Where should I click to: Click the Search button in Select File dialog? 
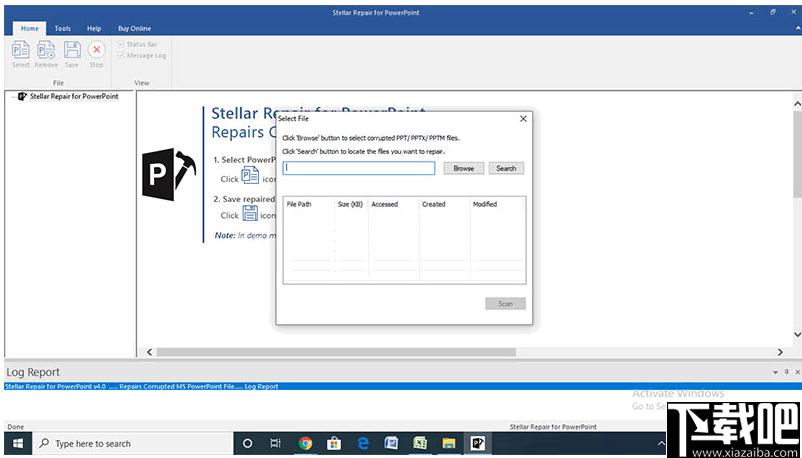[x=506, y=168]
